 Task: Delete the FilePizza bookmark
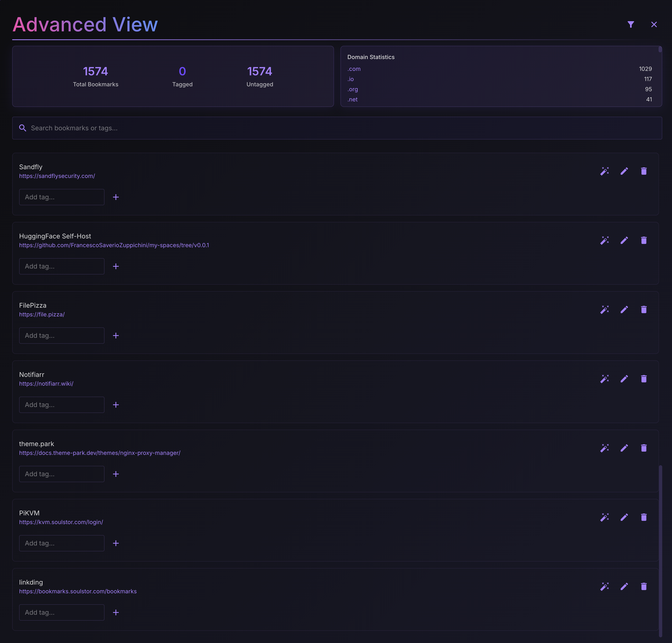[643, 309]
